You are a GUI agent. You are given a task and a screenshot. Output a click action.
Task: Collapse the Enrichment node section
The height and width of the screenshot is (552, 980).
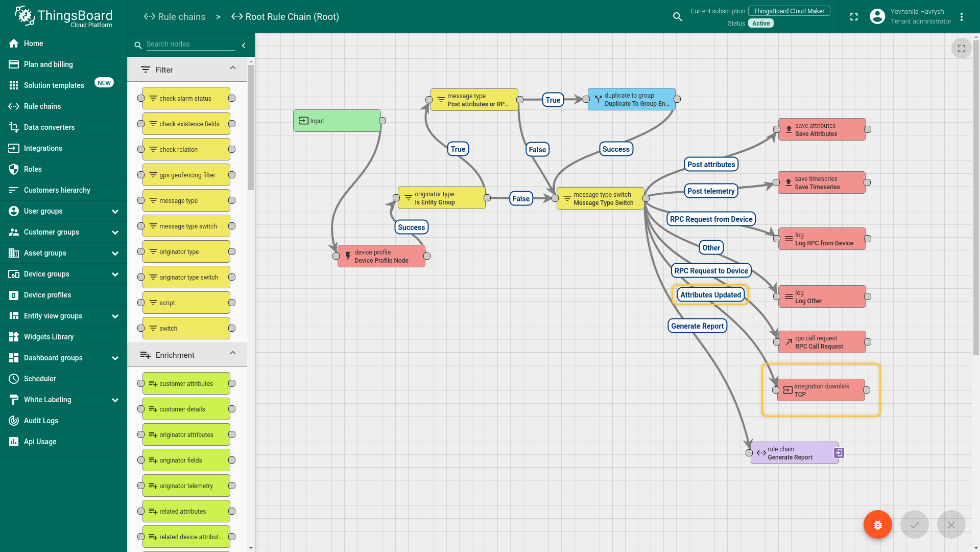(x=233, y=354)
